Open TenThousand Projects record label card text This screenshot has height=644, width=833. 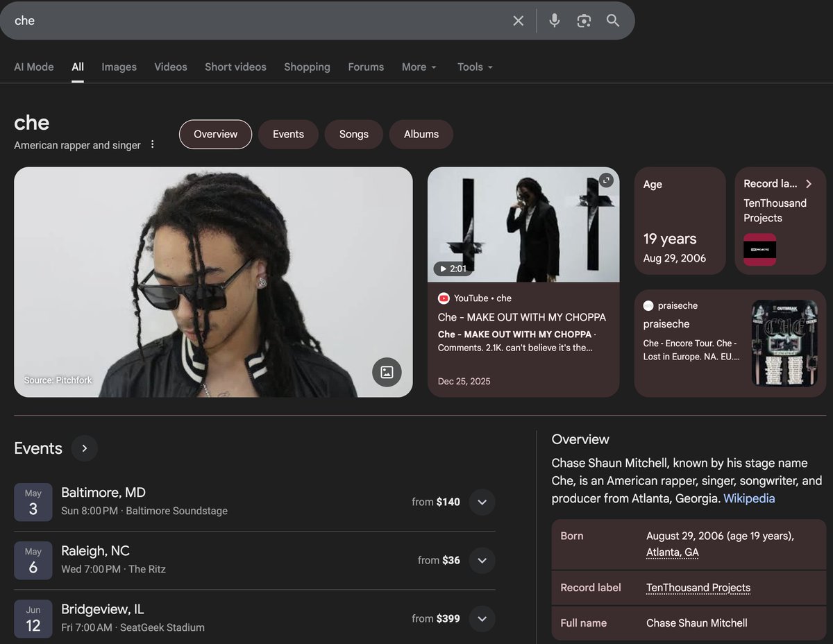click(775, 210)
